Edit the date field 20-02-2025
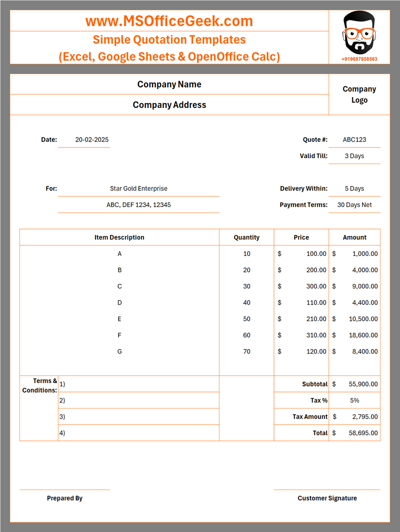 pyautogui.click(x=91, y=140)
